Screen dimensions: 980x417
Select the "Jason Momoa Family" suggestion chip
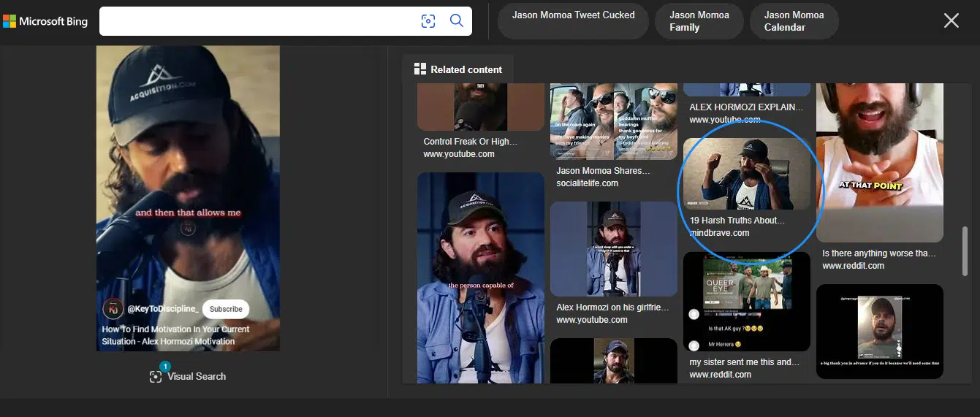pyautogui.click(x=699, y=21)
